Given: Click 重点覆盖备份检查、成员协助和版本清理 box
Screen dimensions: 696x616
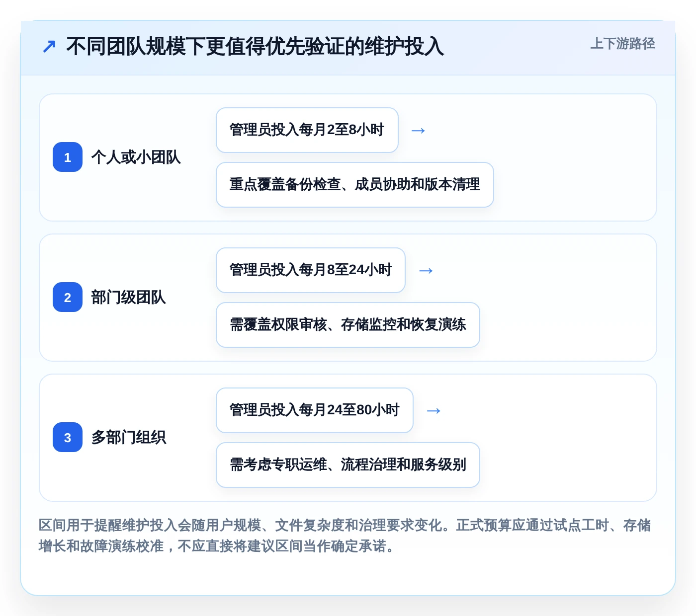Looking at the screenshot, I should [x=355, y=185].
